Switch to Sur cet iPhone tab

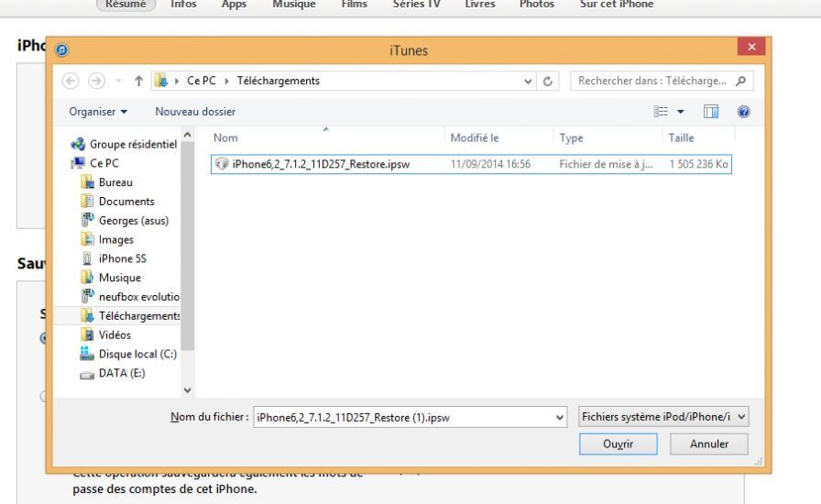coord(617,5)
